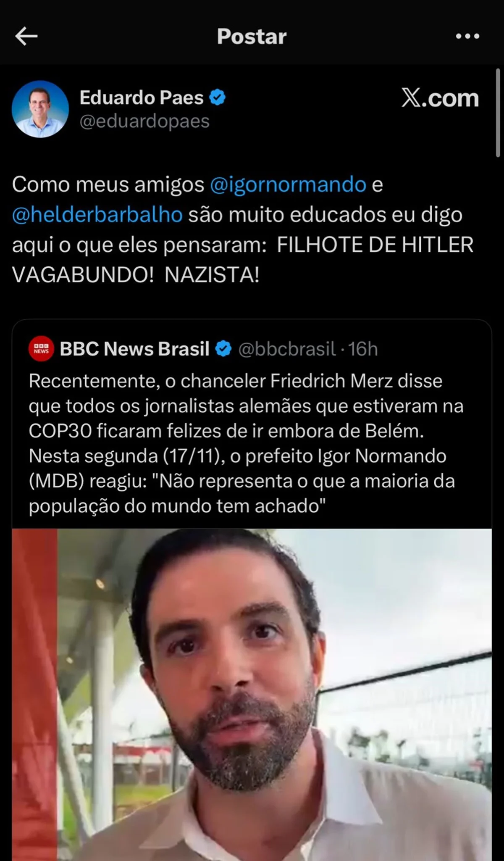The width and height of the screenshot is (504, 861).
Task: Open the @helderbarbalho mention
Action: click(97, 215)
